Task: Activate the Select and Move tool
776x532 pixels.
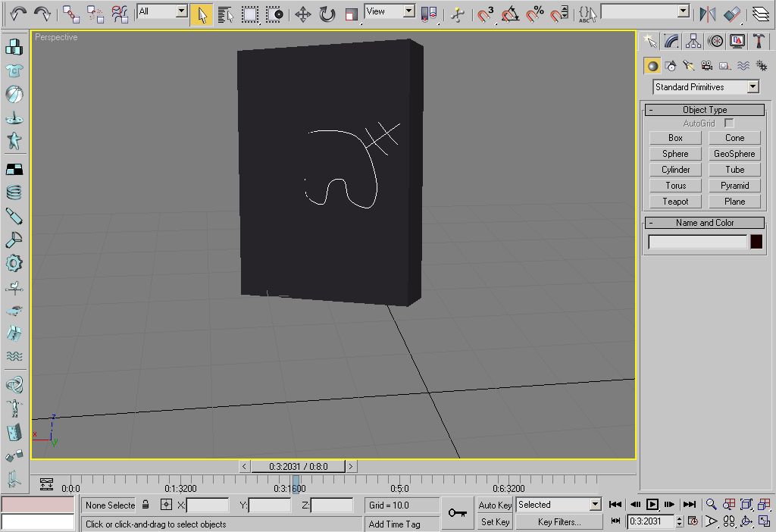Action: 302,14
